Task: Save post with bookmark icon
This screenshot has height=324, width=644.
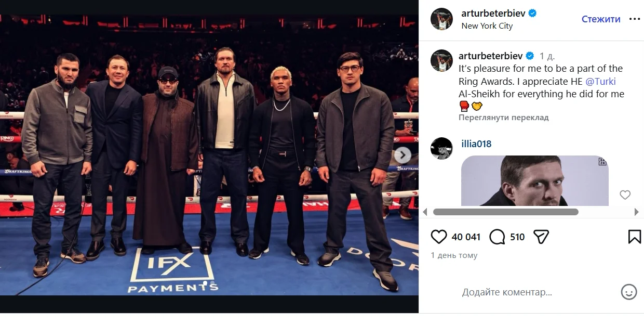Action: pos(634,237)
